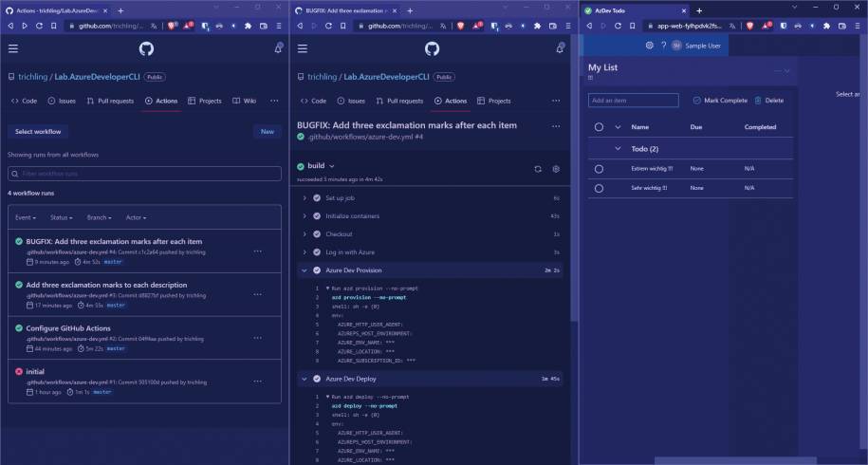Collapse Todo (2) group
The image size is (868, 465).
tap(618, 149)
